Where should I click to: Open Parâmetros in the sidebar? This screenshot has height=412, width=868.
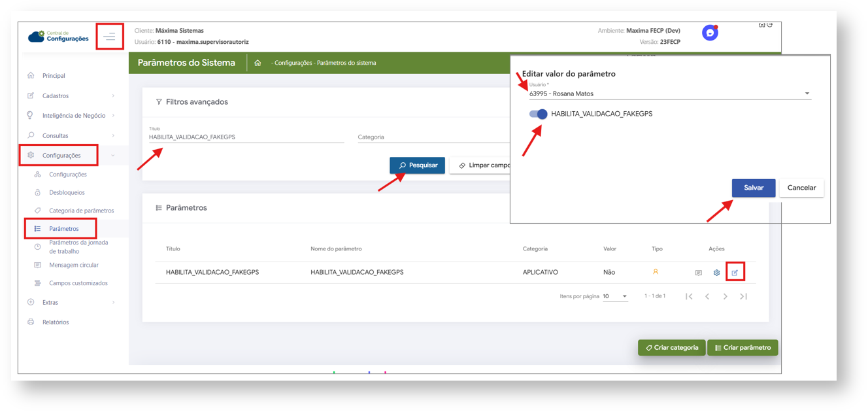click(63, 229)
